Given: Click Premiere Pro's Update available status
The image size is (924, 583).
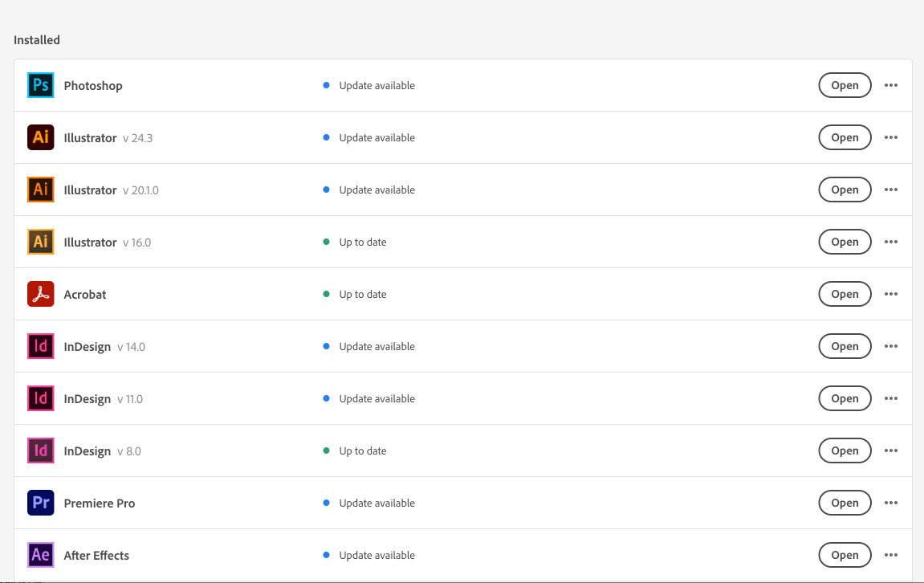Looking at the screenshot, I should [x=377, y=503].
